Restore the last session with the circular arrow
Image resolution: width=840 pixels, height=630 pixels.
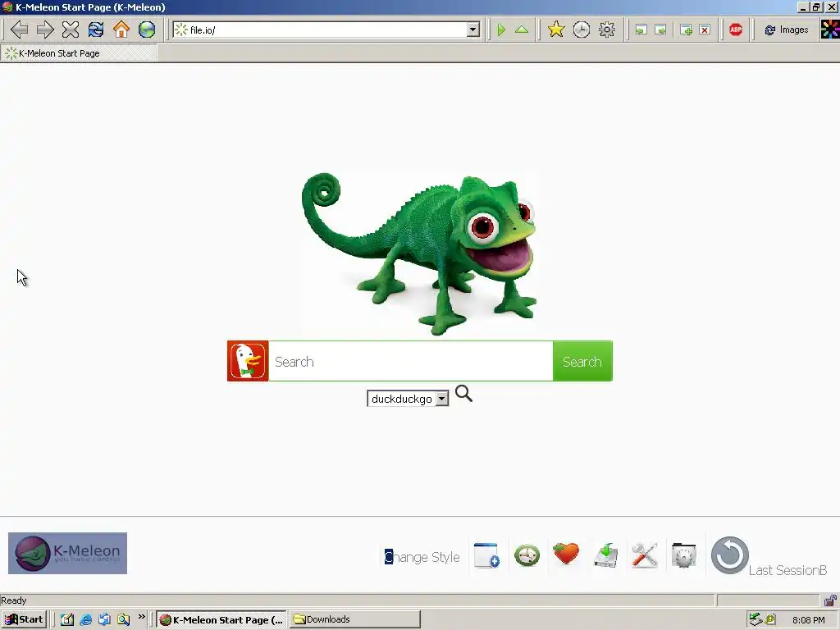(729, 555)
